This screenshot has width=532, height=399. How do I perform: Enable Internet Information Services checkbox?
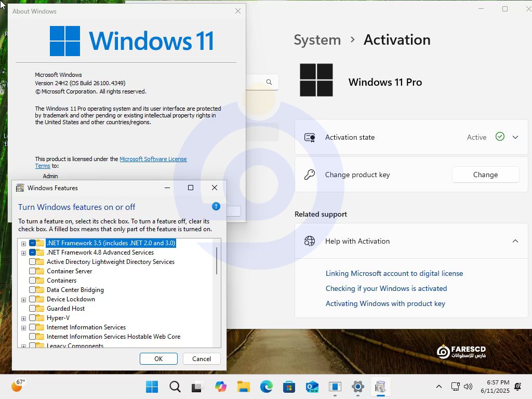tap(32, 327)
